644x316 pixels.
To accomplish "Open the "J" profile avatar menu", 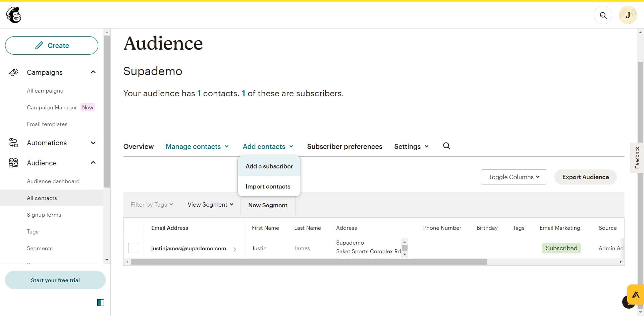I will click(628, 15).
